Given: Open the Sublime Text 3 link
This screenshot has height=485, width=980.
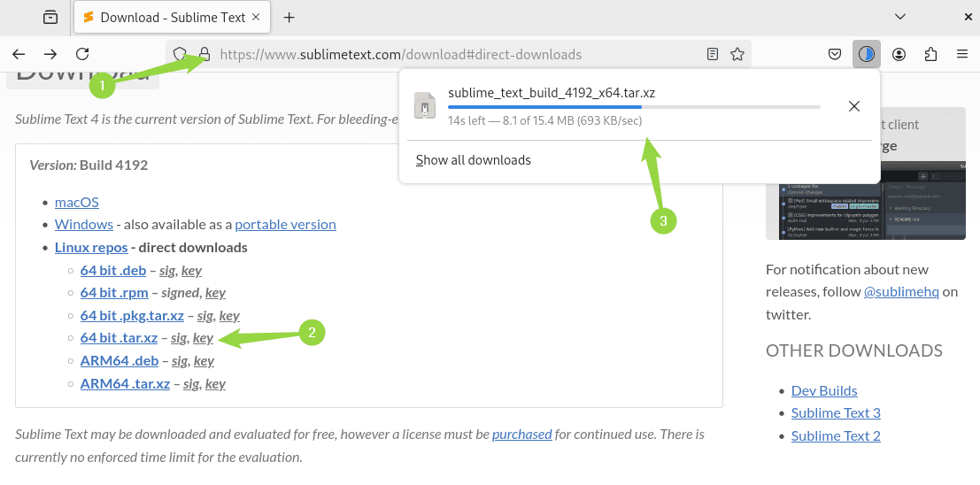Looking at the screenshot, I should point(836,413).
